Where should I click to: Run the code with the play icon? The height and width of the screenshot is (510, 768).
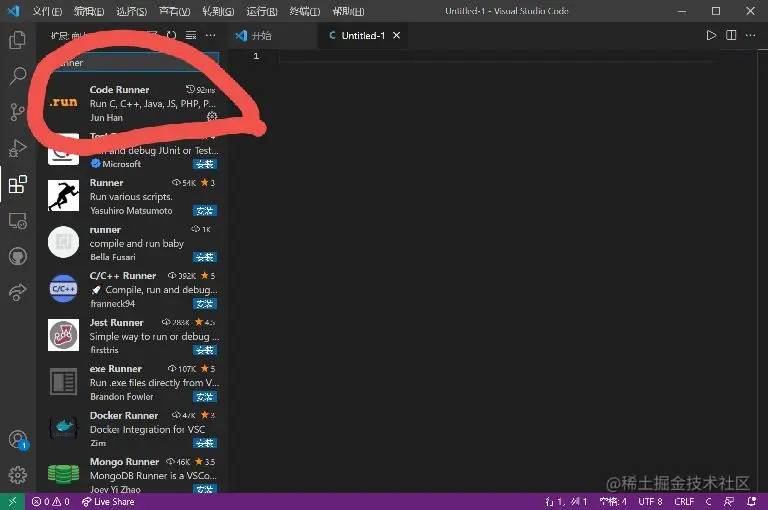click(711, 35)
